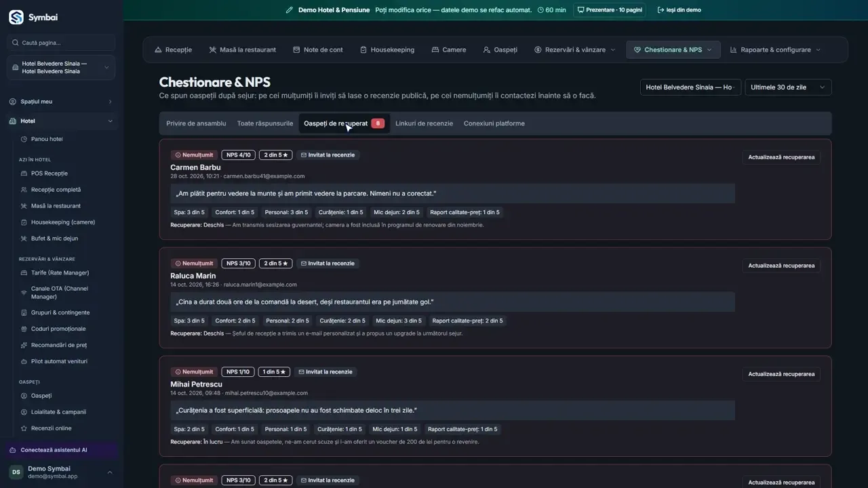Open Housekeeping top navigation item
This screenshot has height=488, width=868.
tap(387, 49)
